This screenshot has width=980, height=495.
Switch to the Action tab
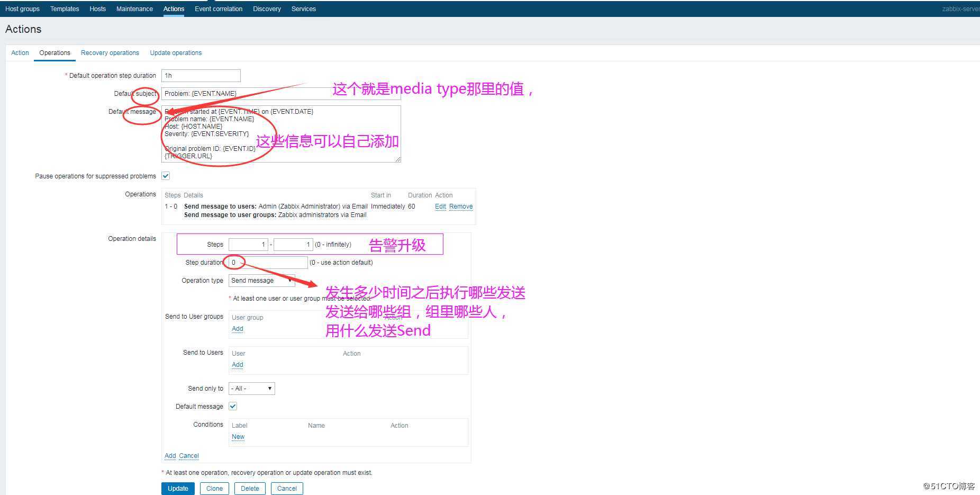[20, 53]
